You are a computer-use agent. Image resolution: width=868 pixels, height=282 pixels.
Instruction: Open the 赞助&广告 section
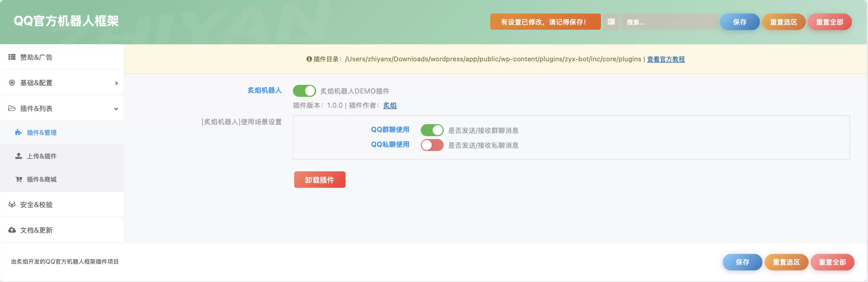[62, 57]
